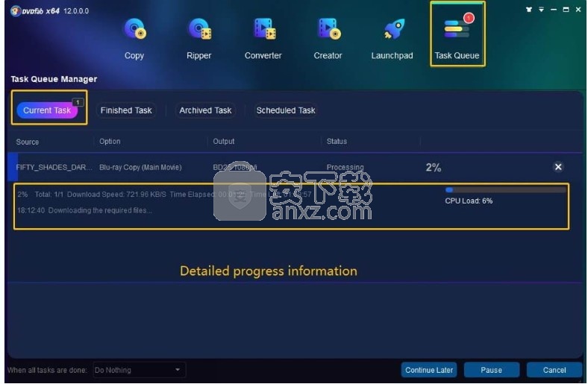
Task: Open the Launchpad module
Action: [x=392, y=39]
